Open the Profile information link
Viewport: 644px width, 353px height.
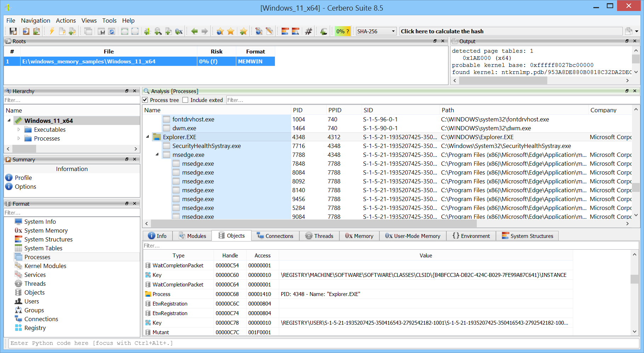pyautogui.click(x=23, y=178)
